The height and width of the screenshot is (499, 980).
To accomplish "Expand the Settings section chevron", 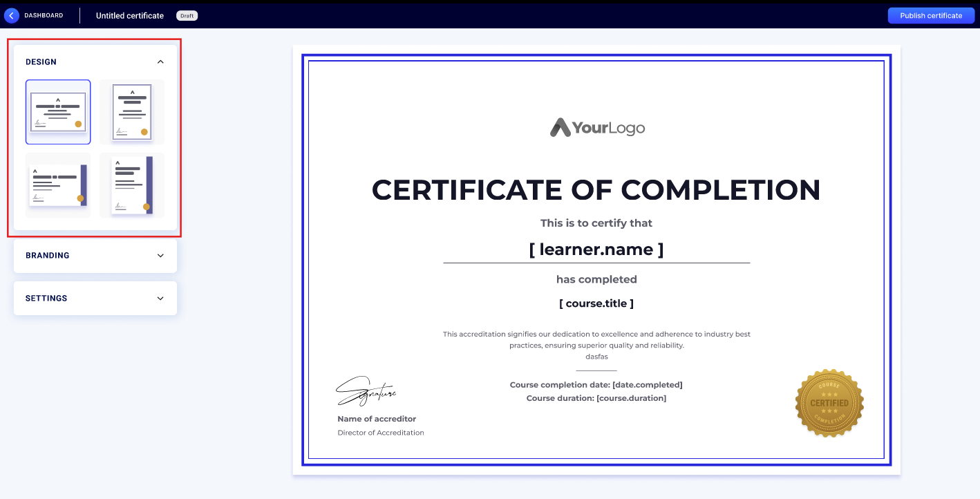I will pos(160,299).
